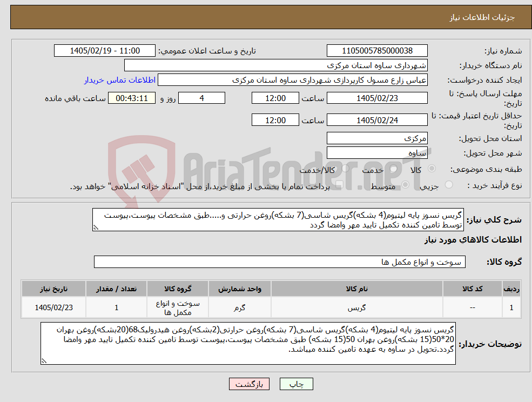
Task: Click the need number field 1105005785000038
Action: pos(377,51)
